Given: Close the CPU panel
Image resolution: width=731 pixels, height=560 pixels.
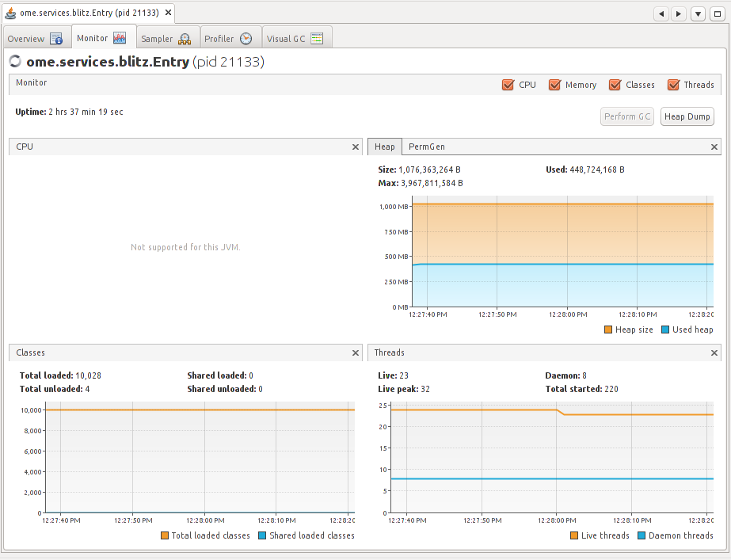Looking at the screenshot, I should pos(356,147).
